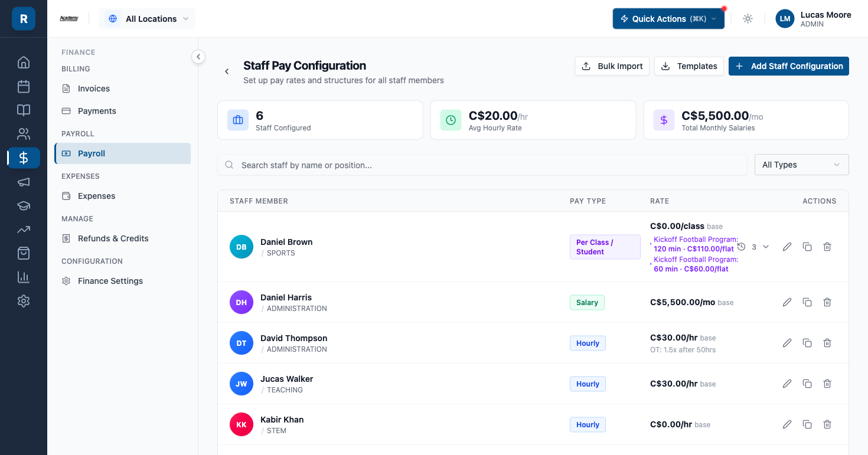
Task: Delete Daniel Harris's pay configuration
Action: pyautogui.click(x=827, y=302)
